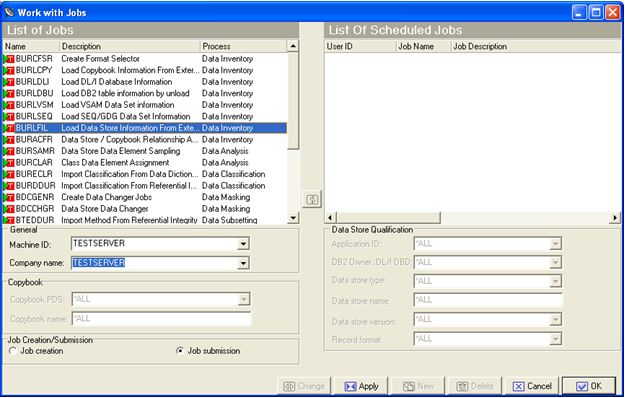Open the Machine ID dropdown
625x398 pixels.
[243, 244]
